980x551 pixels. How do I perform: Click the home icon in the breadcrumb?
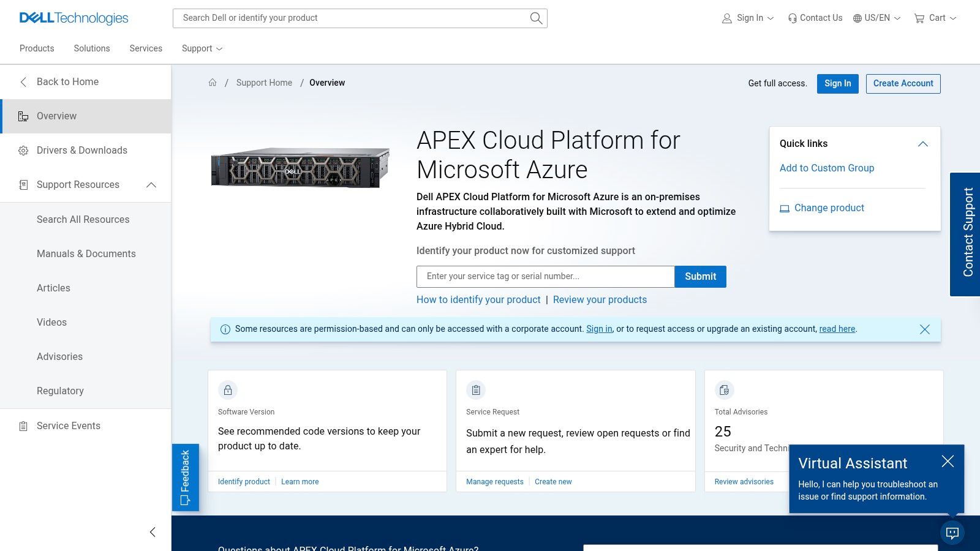pos(212,82)
